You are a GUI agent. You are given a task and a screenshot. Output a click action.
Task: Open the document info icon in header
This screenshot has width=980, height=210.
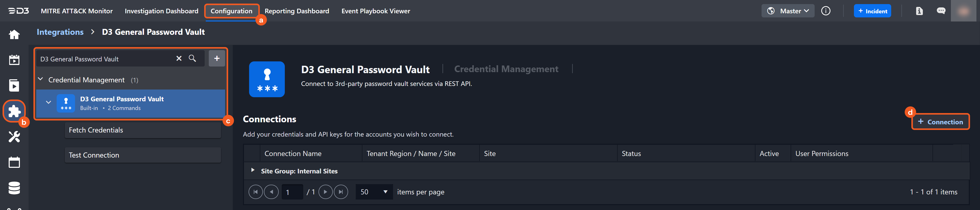tap(919, 11)
